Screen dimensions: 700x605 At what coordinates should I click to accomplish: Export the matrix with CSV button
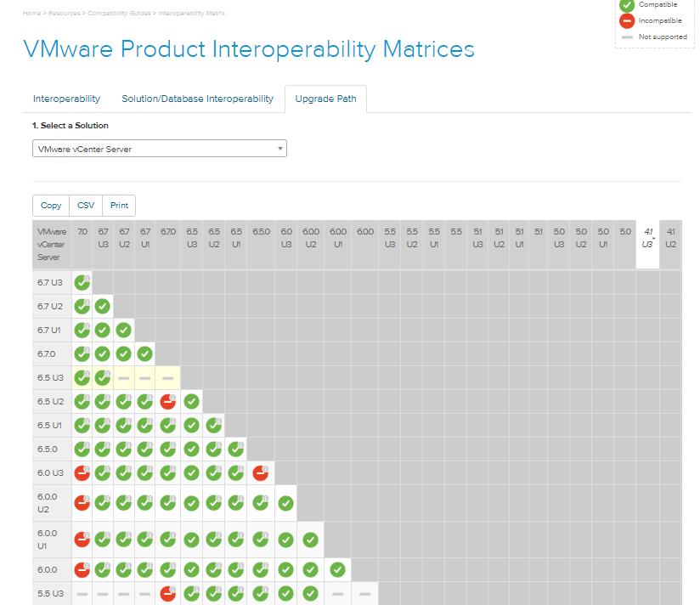tap(86, 206)
